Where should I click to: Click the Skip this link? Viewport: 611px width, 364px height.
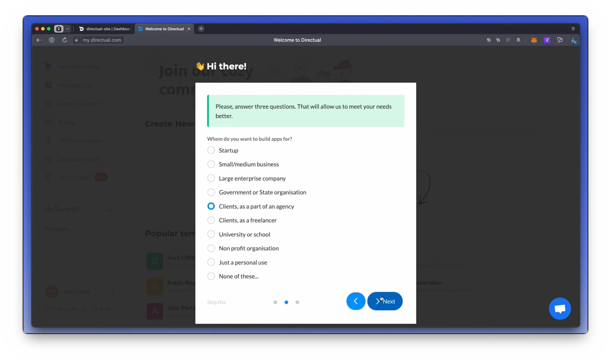pos(216,302)
